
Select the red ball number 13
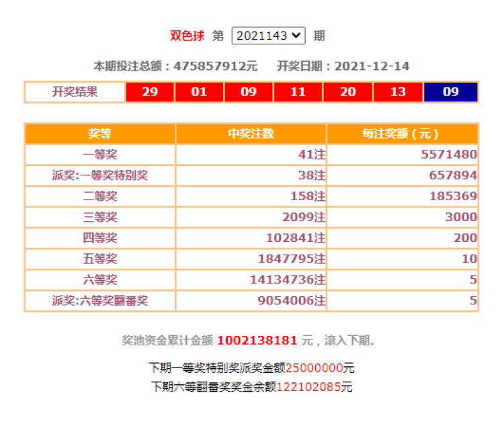click(398, 92)
